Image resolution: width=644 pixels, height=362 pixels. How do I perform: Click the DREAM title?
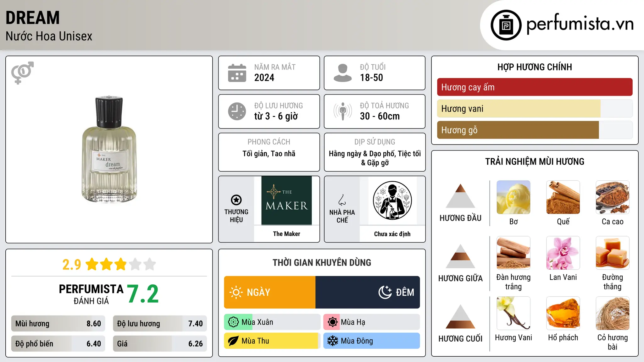33,18
